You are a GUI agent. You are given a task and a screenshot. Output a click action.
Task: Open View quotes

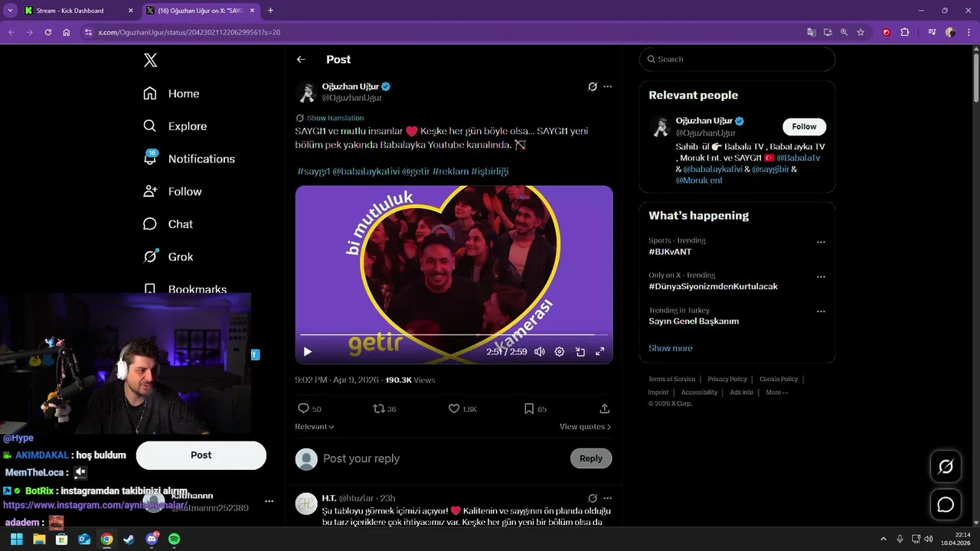(585, 426)
